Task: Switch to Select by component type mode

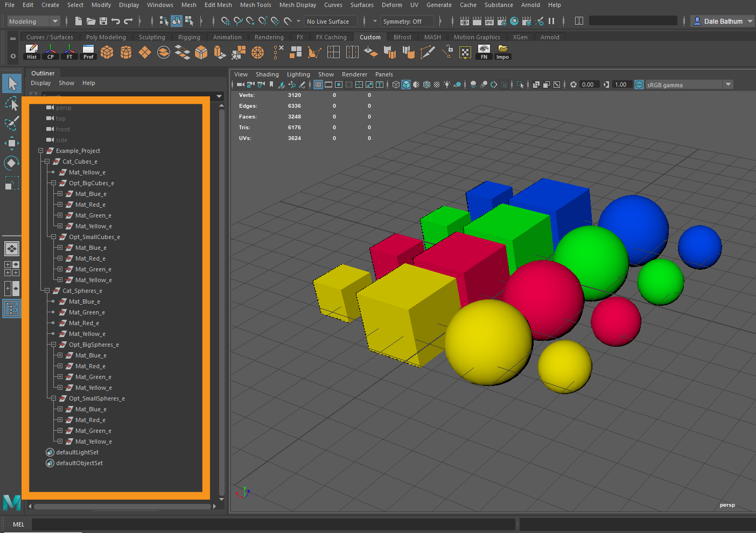Action: (189, 21)
